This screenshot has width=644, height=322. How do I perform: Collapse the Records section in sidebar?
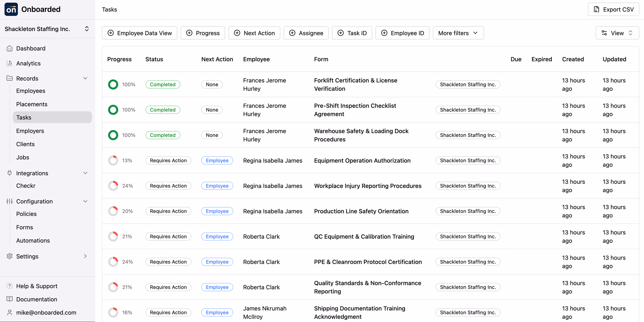[85, 78]
